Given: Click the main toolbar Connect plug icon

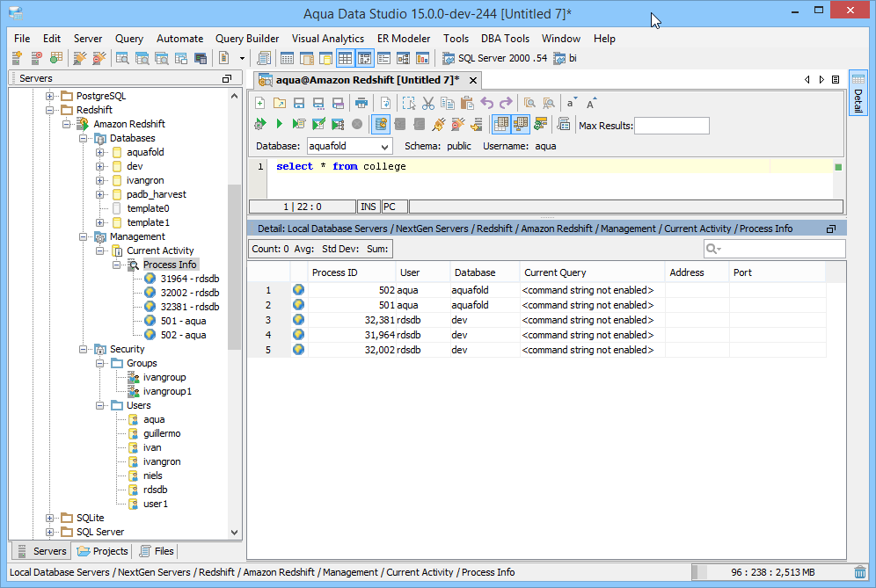Looking at the screenshot, I should coord(80,57).
